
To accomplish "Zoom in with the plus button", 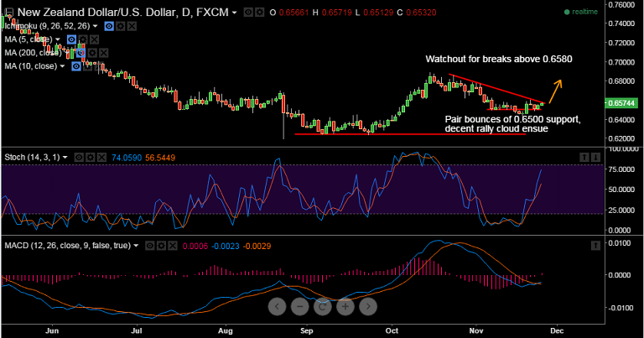I will (x=345, y=306).
